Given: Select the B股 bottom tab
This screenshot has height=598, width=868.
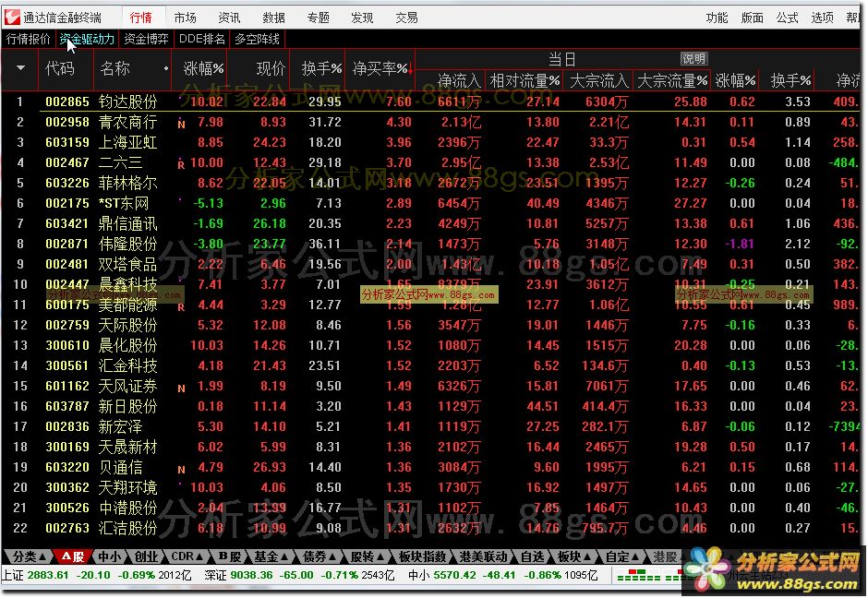Looking at the screenshot, I should (229, 556).
